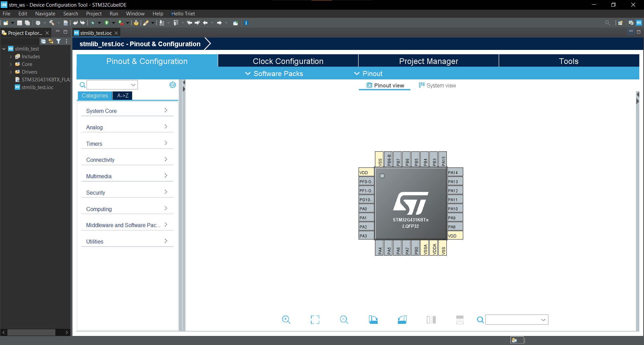Open the Project menu
Image resolution: width=644 pixels, height=345 pixels.
click(94, 14)
